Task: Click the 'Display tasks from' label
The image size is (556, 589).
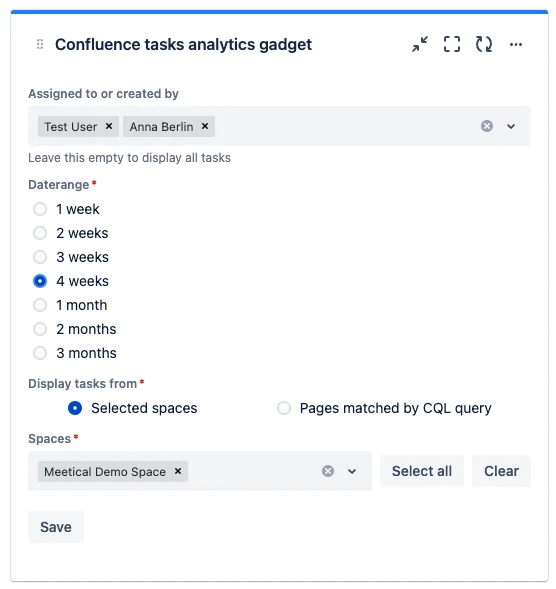Action: [83, 384]
